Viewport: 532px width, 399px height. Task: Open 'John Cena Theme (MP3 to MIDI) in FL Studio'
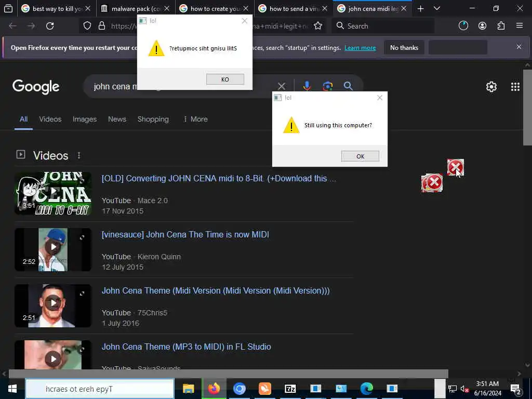point(187,347)
